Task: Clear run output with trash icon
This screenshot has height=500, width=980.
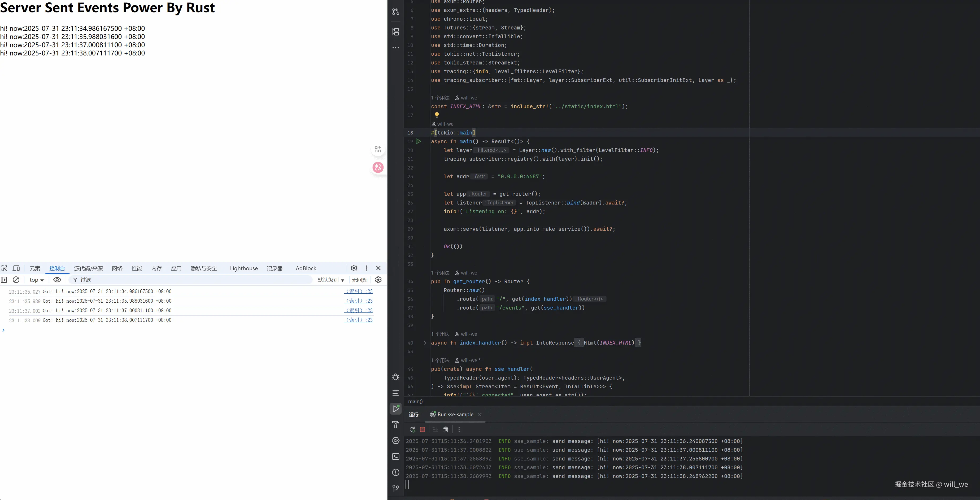Action: click(x=446, y=429)
